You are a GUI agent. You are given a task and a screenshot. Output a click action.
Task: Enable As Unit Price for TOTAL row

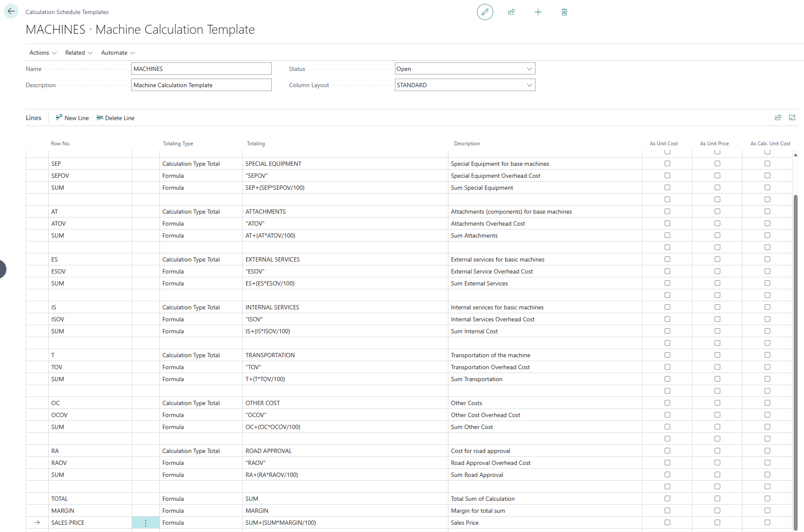[x=717, y=499]
